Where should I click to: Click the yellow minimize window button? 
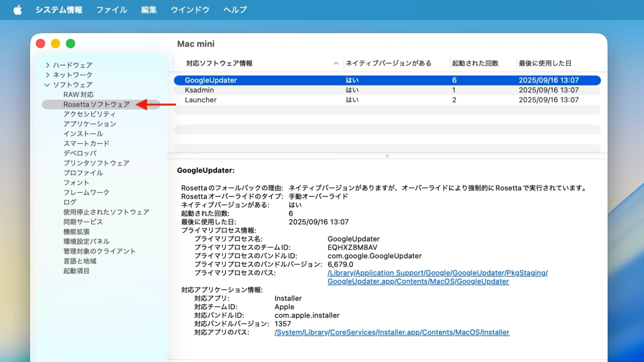click(x=55, y=44)
